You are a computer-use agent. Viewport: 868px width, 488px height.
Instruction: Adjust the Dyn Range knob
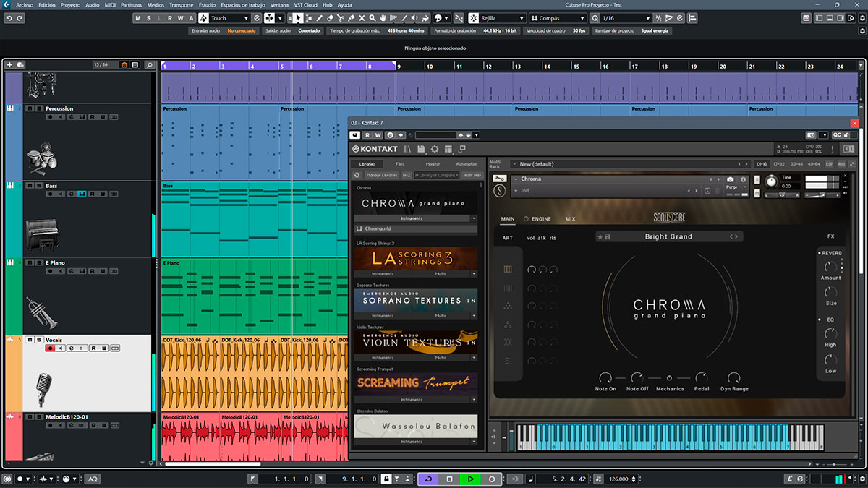(x=734, y=377)
